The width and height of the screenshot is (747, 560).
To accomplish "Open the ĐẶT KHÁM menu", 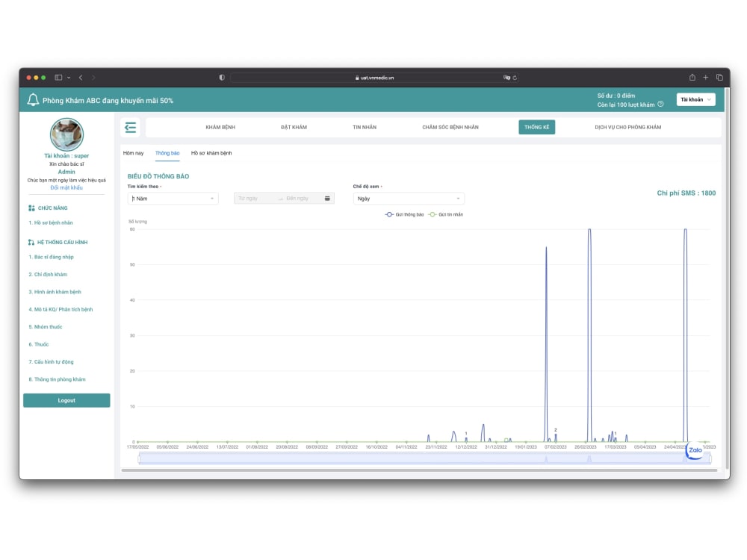I will [x=294, y=127].
